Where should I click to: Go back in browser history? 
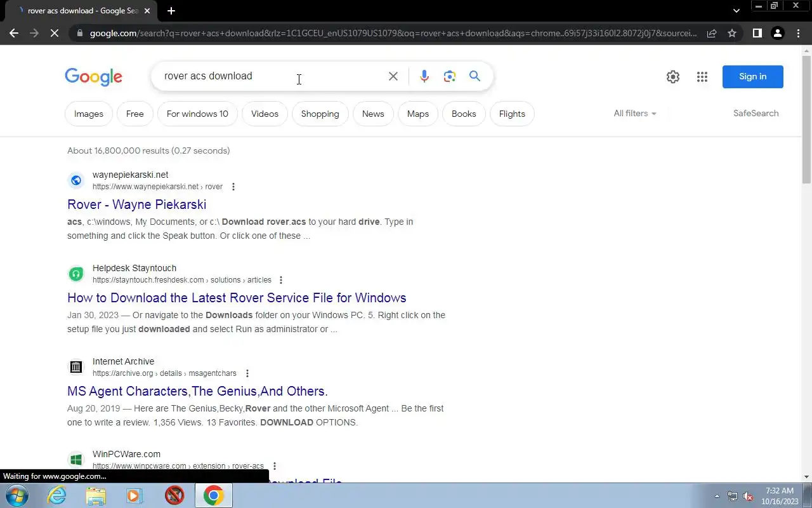click(x=14, y=33)
